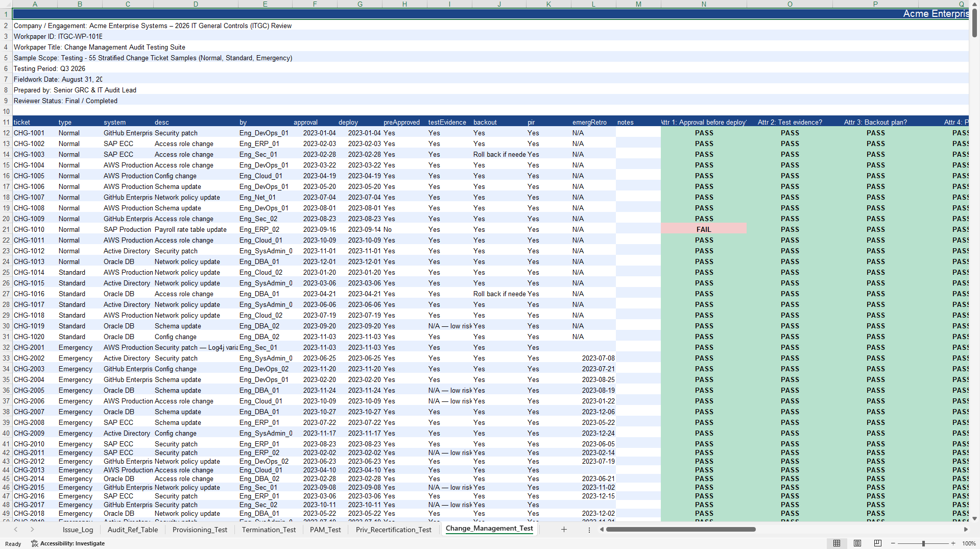Select the Workpaper ID: ITGC-WP-101E cell

point(58,36)
